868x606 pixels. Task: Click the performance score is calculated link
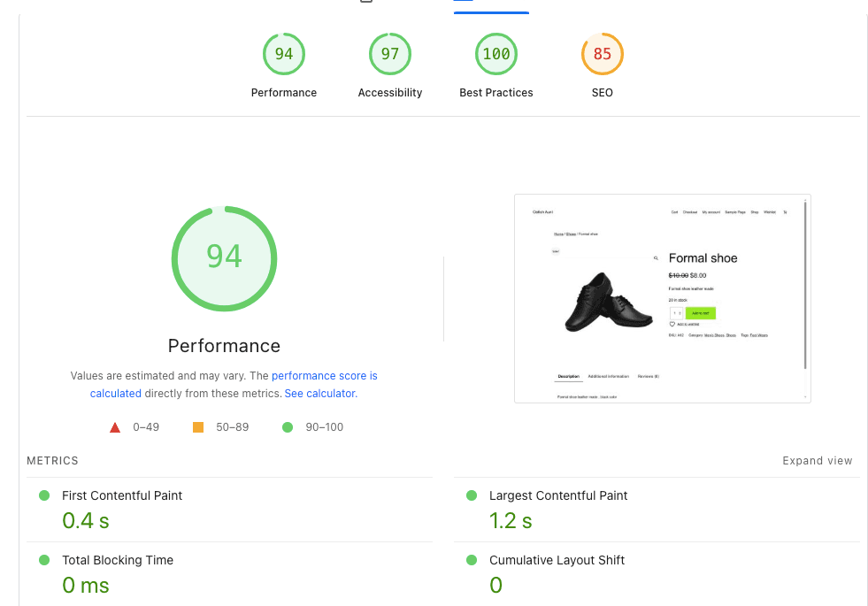tap(324, 375)
